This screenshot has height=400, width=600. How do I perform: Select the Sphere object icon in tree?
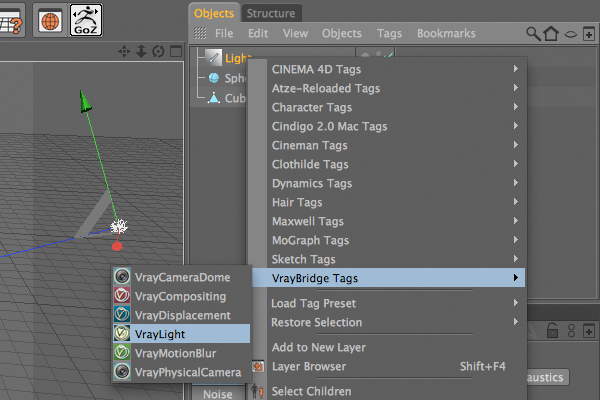click(214, 78)
